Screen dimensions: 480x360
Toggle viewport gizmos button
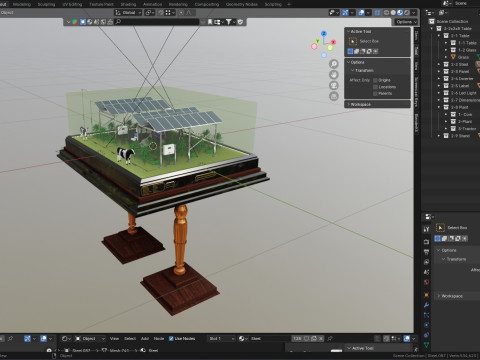coord(345,13)
